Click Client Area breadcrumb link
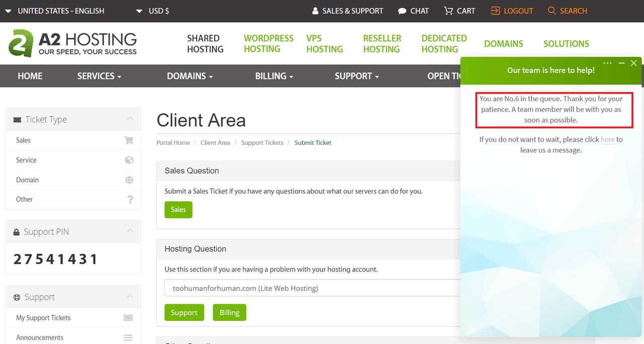This screenshot has width=644, height=344. click(x=215, y=143)
